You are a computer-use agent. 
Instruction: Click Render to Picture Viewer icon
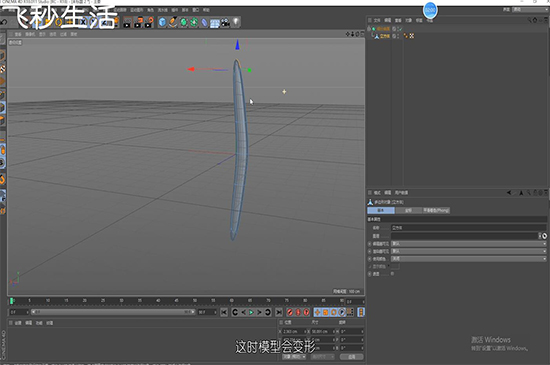pos(139,22)
